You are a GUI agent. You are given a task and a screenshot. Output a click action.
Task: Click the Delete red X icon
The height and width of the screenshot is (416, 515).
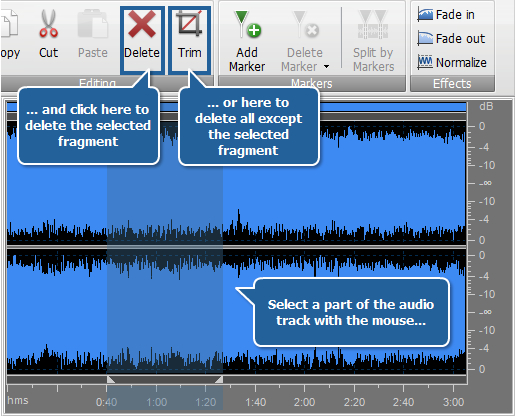click(142, 24)
